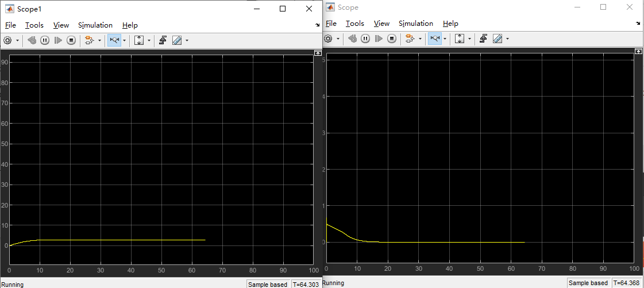Open Tools menu in Scope window
The image size is (644, 288).
point(354,24)
